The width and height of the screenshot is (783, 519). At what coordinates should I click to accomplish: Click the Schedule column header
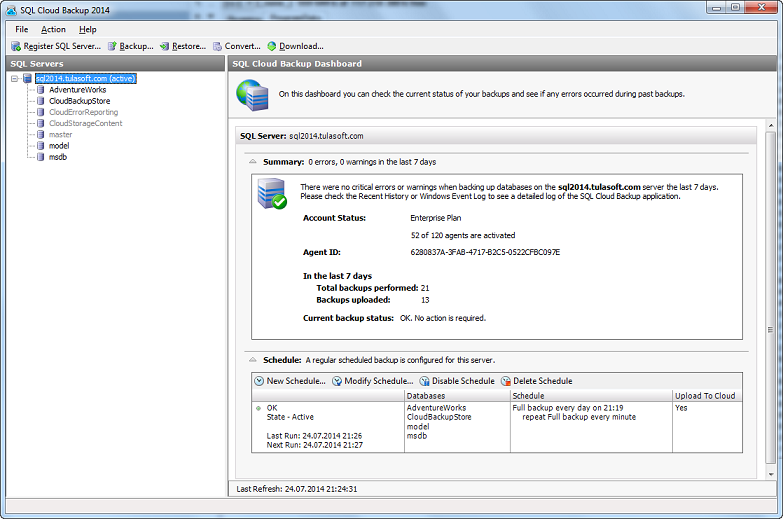(591, 396)
